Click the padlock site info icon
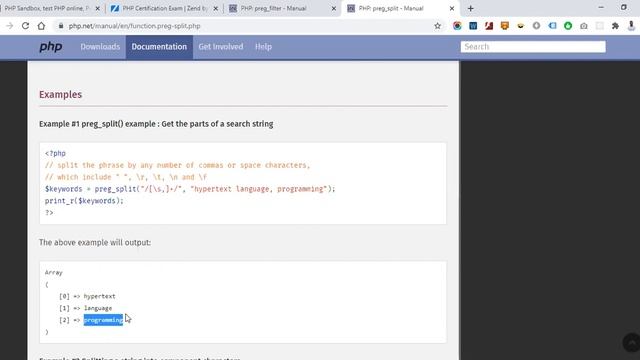 point(61,26)
